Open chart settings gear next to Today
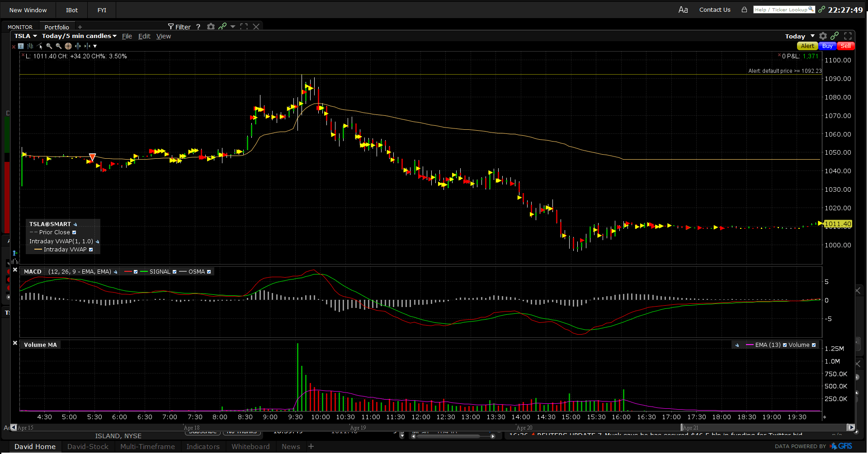The height and width of the screenshot is (454, 868). (x=823, y=36)
